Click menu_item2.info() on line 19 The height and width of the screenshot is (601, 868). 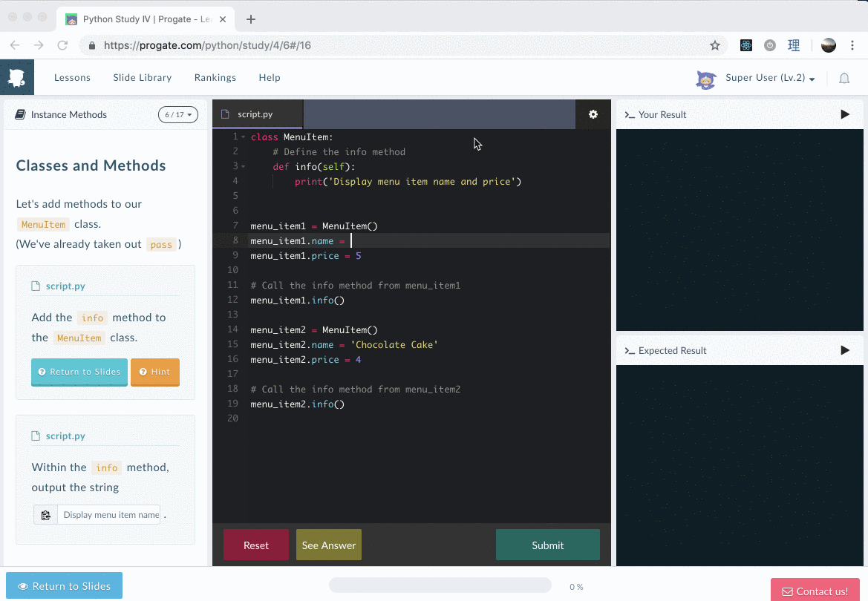click(297, 404)
